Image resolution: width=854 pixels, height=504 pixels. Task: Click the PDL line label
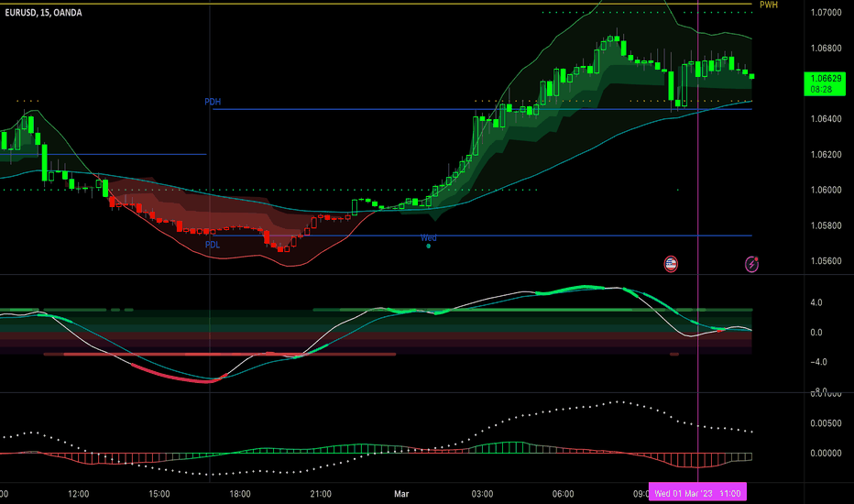pyautogui.click(x=213, y=245)
